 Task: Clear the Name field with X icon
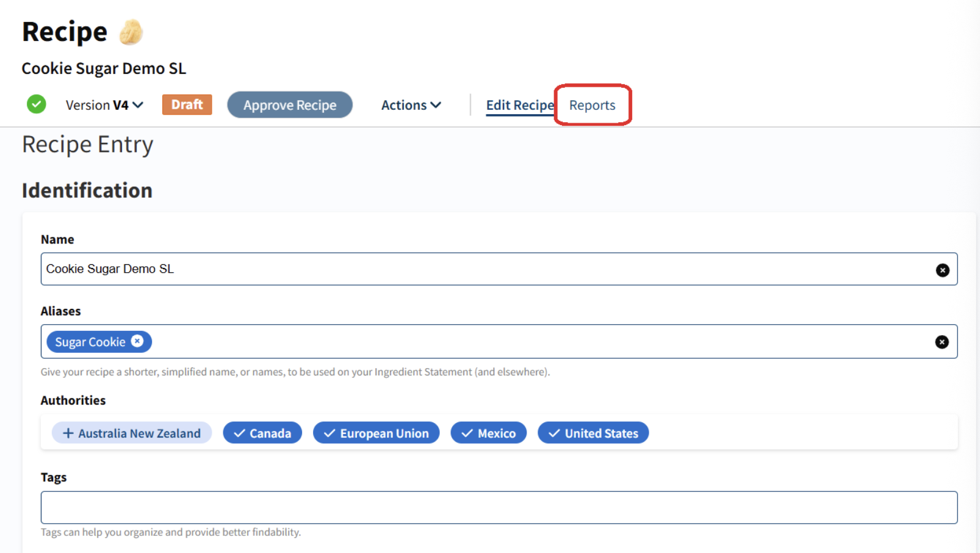coord(942,270)
